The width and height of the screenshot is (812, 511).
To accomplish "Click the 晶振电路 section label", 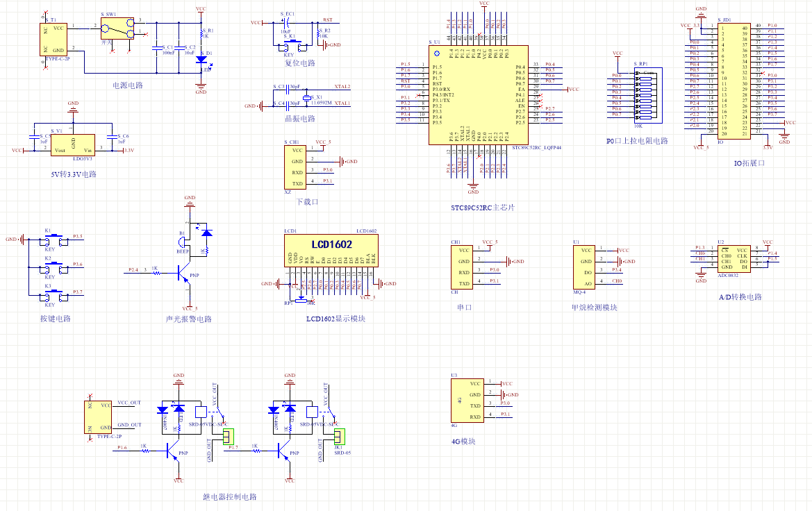I will click(300, 119).
